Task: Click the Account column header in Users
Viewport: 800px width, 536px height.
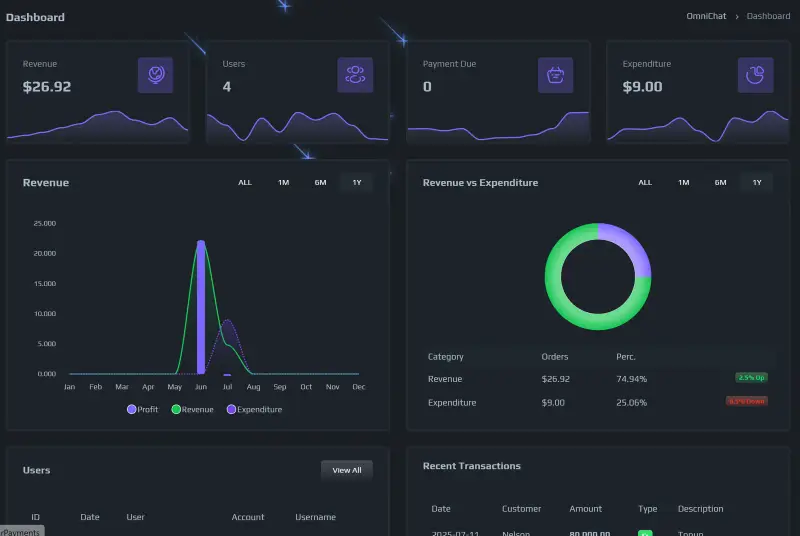Action: [x=248, y=517]
